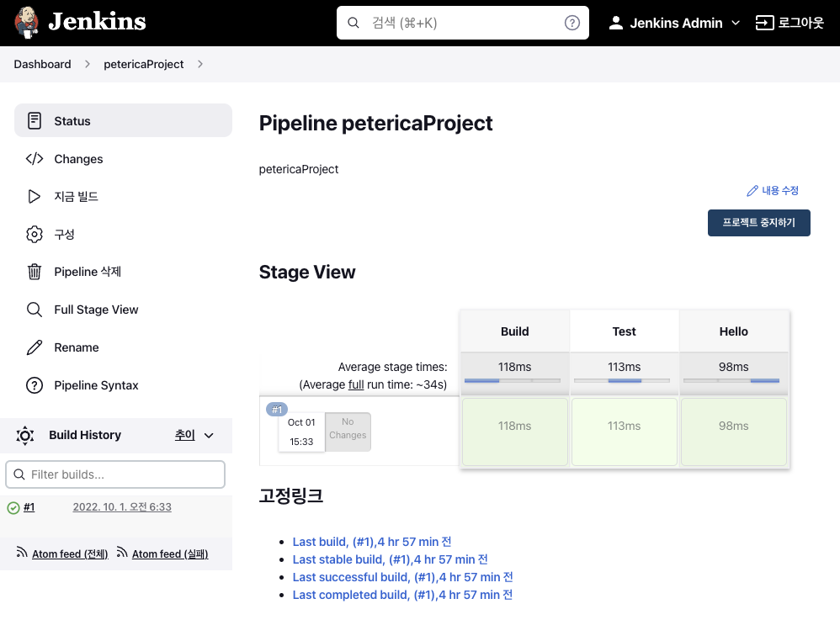Image resolution: width=840 pixels, height=641 pixels.
Task: Open the Changes menu item
Action: tap(123, 158)
